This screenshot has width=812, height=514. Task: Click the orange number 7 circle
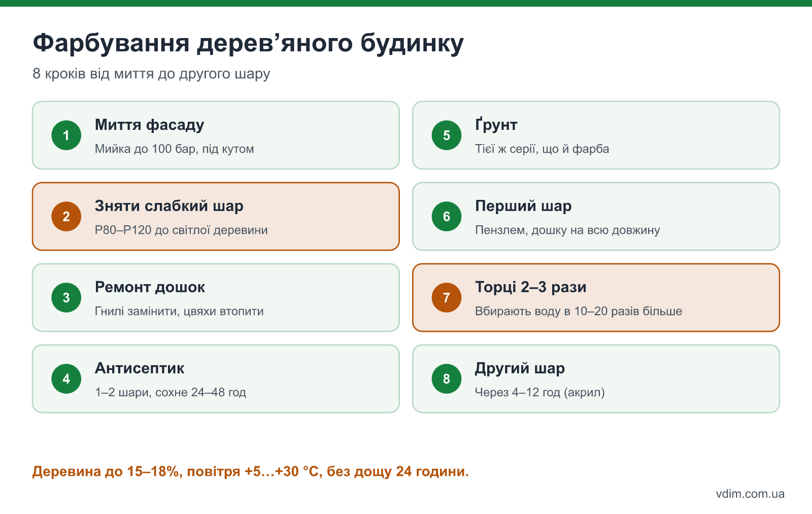click(447, 298)
